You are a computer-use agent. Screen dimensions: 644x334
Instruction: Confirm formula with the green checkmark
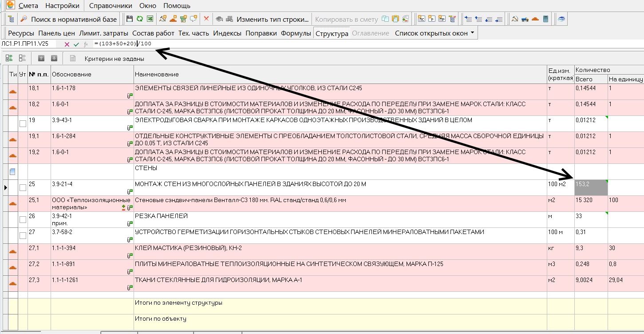[76, 44]
